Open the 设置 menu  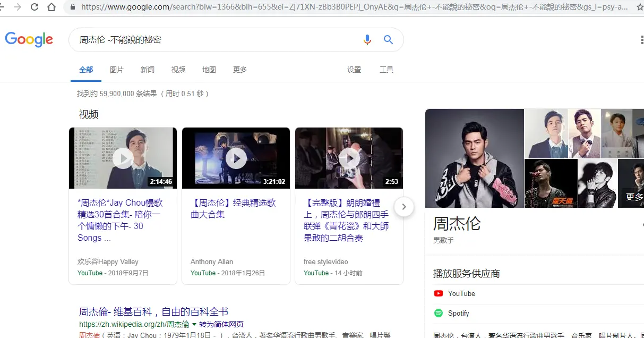pyautogui.click(x=354, y=70)
